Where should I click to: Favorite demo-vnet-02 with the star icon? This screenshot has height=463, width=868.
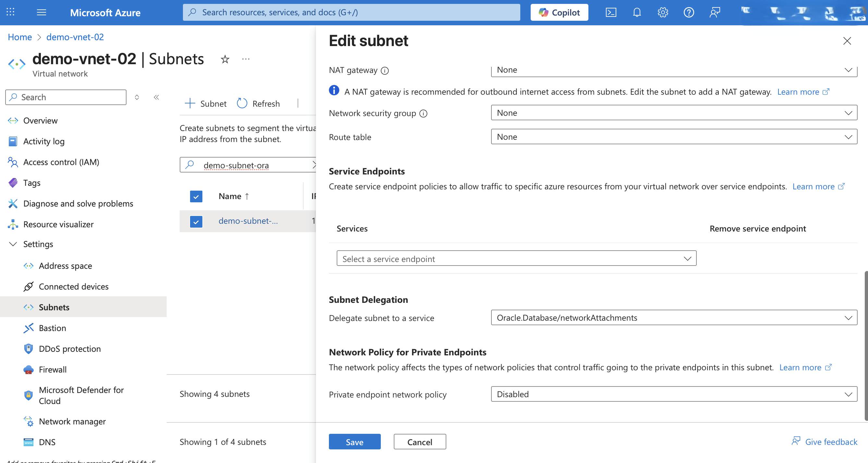225,59
